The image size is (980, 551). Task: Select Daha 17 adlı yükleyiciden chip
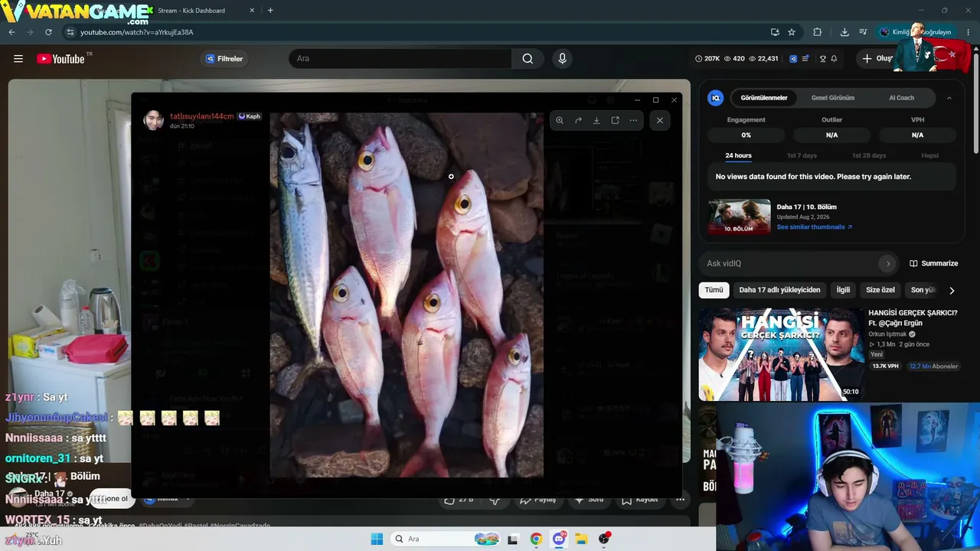point(779,290)
